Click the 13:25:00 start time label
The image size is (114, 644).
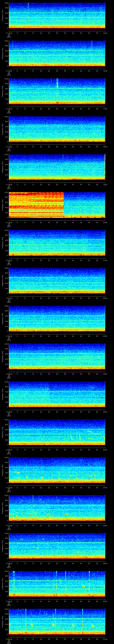(9, 450)
